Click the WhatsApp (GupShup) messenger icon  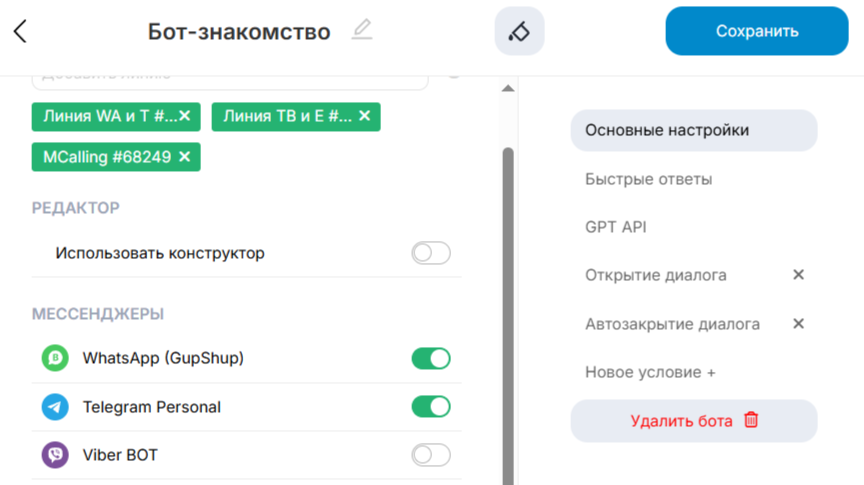click(55, 358)
